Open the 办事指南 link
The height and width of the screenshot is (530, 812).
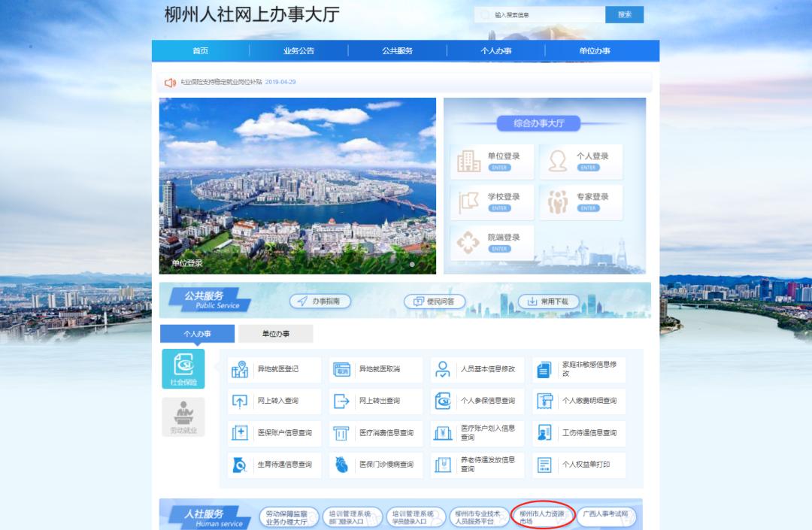(x=321, y=300)
